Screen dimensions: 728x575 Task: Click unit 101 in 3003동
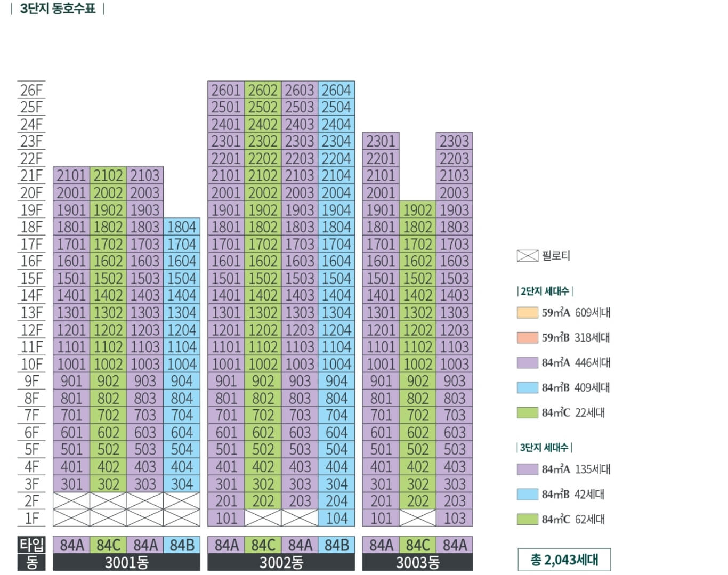pyautogui.click(x=381, y=518)
